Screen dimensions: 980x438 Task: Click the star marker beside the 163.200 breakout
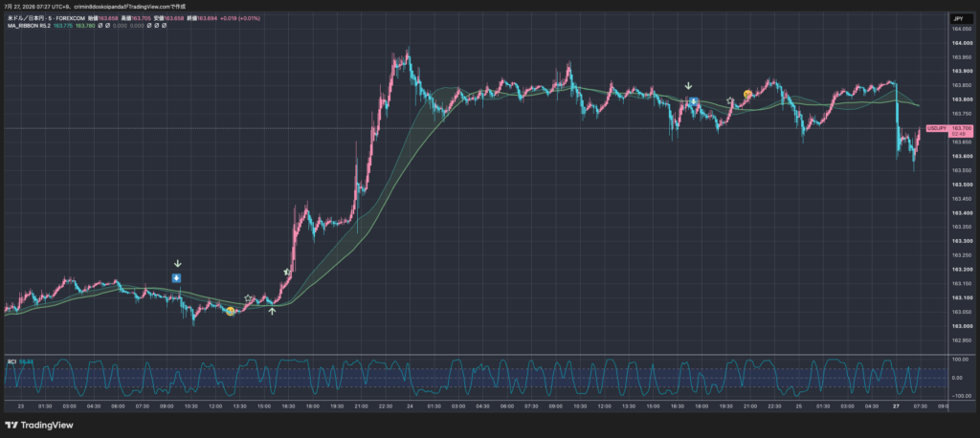tap(287, 272)
